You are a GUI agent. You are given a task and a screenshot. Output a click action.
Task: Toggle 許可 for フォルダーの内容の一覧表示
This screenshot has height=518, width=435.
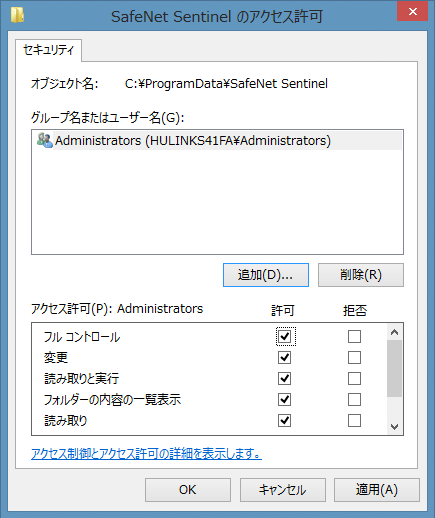[284, 400]
